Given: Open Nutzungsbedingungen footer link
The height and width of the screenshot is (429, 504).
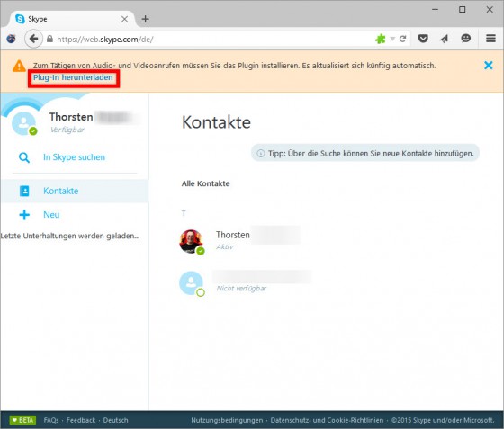Looking at the screenshot, I should tap(227, 420).
